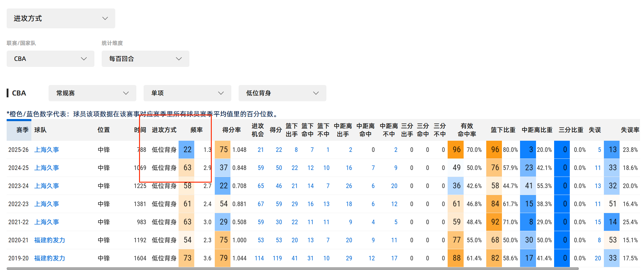
Task: Click the 23.8% turnover rate value
Action: pyautogui.click(x=630, y=150)
